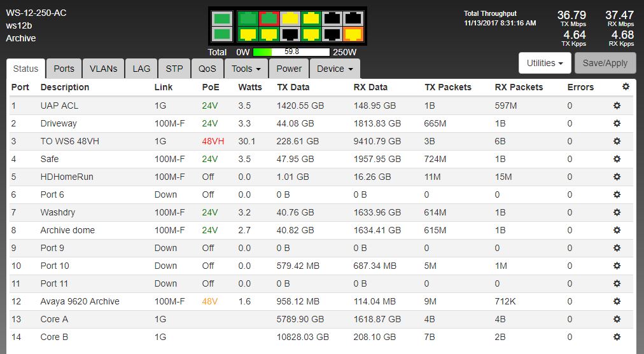Go to the Power tab
This screenshot has width=644, height=354.
tap(289, 69)
